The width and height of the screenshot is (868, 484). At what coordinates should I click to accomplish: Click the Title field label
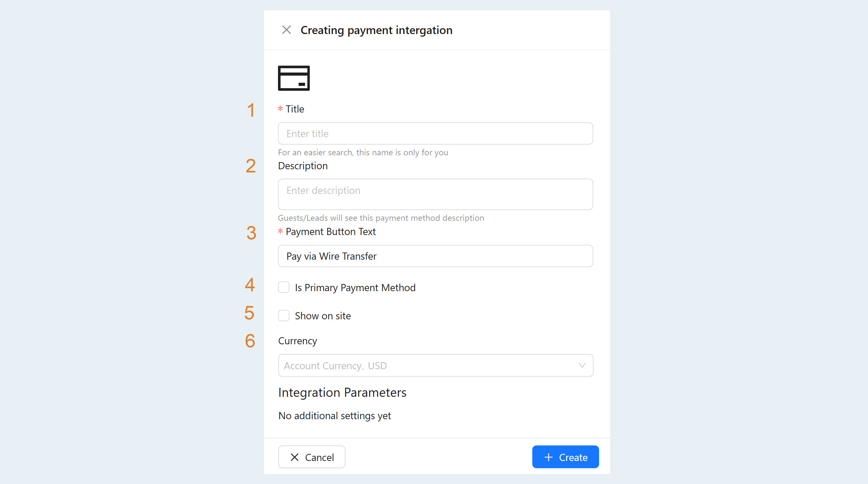(295, 109)
